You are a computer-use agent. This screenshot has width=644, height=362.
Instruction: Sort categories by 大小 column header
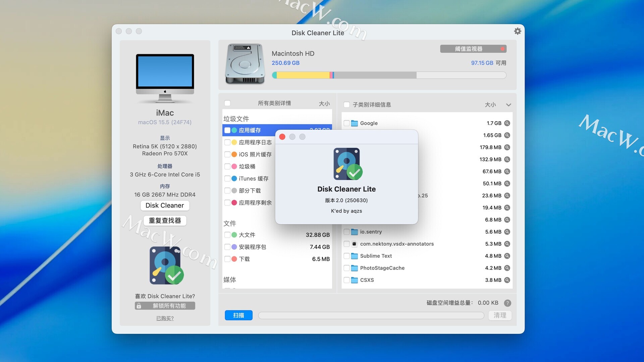[324, 104]
